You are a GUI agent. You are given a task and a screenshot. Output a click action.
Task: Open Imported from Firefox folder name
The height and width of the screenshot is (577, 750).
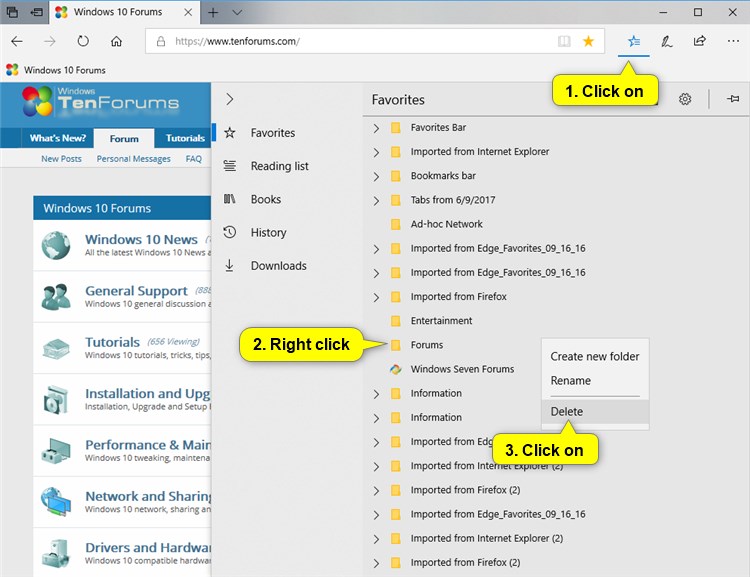click(x=458, y=297)
